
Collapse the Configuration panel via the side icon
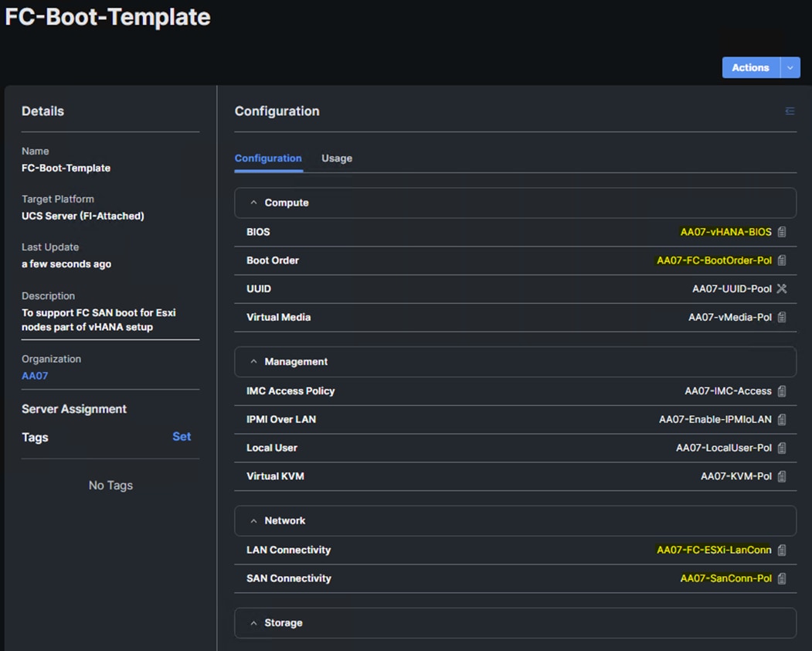[790, 111]
